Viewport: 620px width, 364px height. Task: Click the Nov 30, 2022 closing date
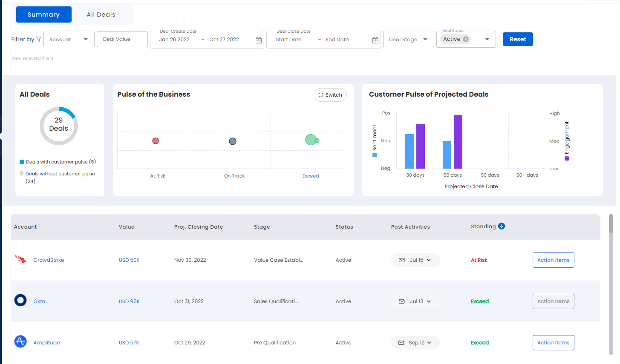[190, 260]
